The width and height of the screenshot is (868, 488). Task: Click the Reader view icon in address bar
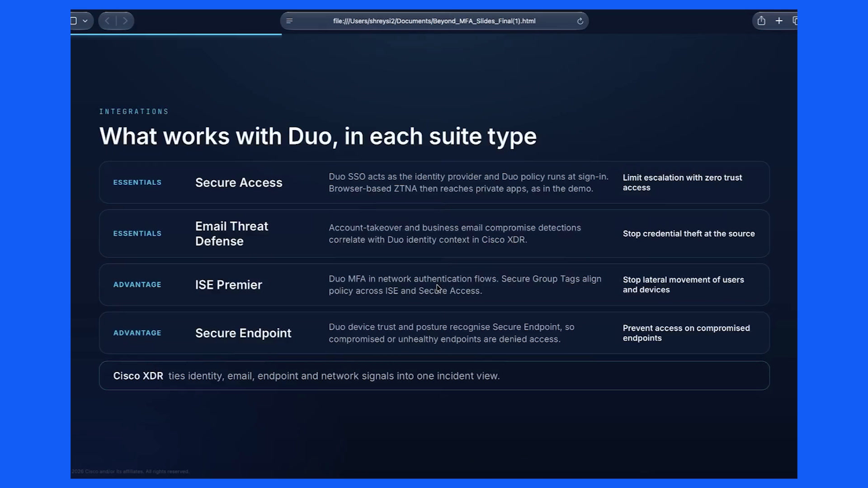coord(290,21)
